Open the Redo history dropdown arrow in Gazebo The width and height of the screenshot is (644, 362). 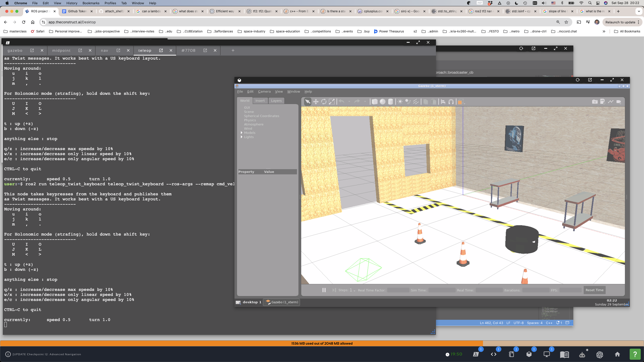[x=365, y=102]
